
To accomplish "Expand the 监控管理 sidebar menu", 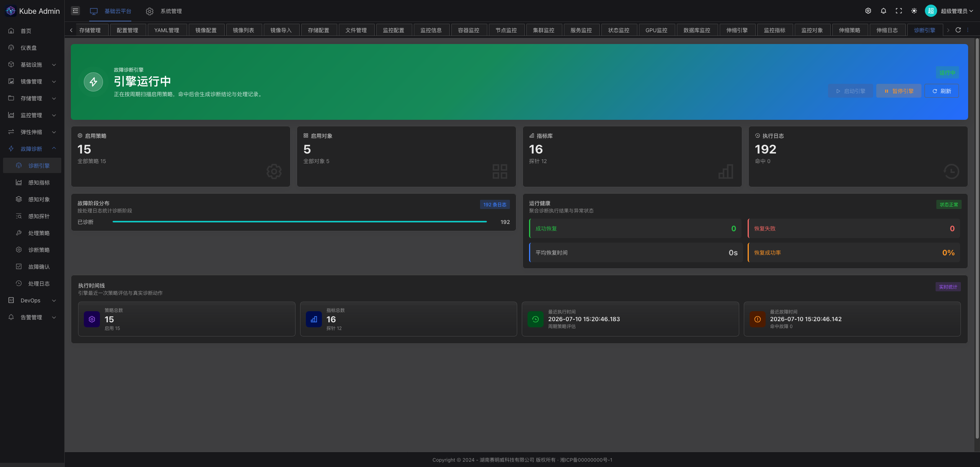I will (x=32, y=115).
